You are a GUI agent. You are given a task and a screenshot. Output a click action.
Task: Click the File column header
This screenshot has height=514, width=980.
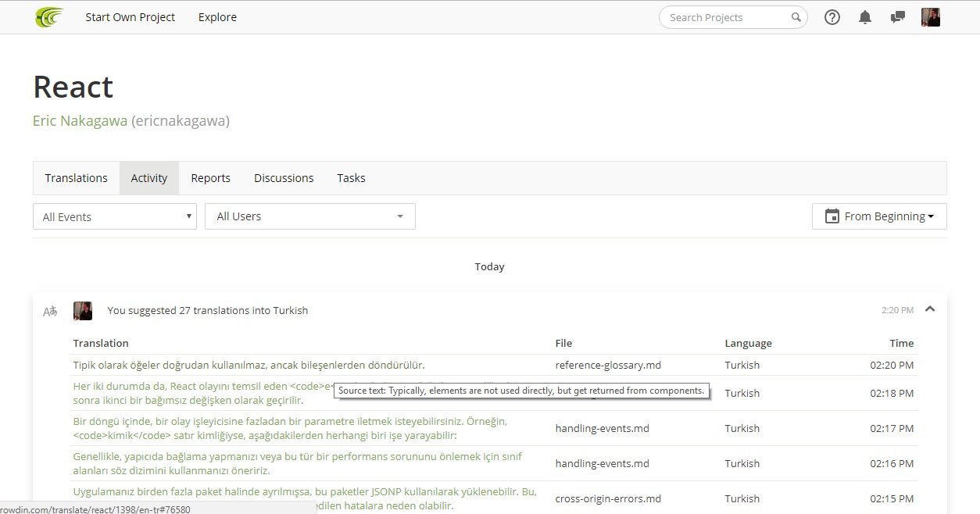563,343
